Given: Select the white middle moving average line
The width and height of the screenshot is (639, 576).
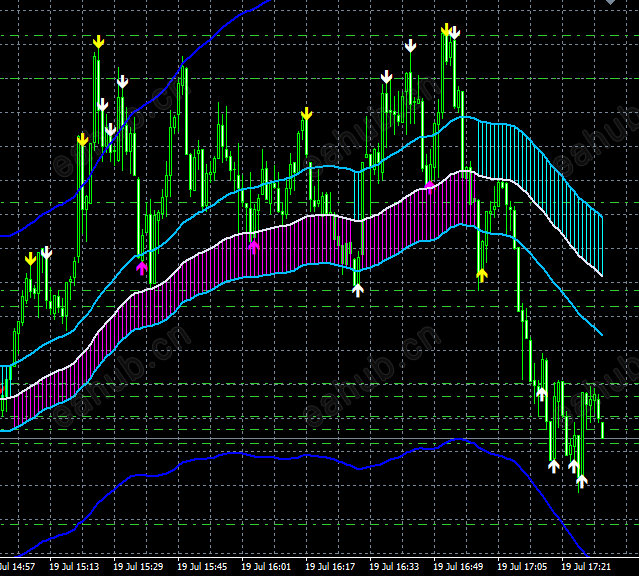Looking at the screenshot, I should (302, 221).
